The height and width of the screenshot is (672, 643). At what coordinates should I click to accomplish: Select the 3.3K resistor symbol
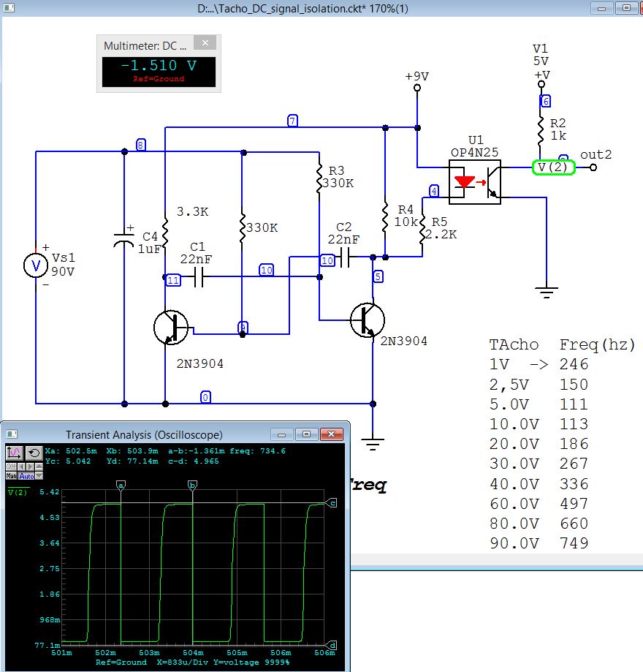click(165, 233)
